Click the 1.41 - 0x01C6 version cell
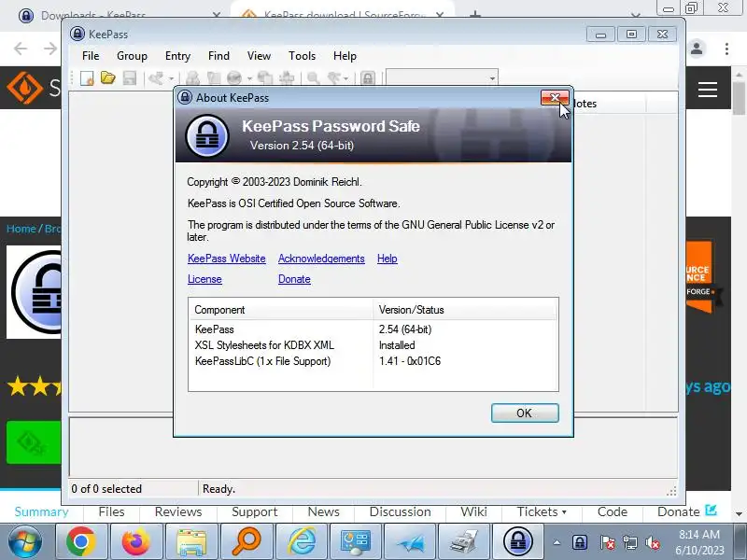 (x=410, y=361)
